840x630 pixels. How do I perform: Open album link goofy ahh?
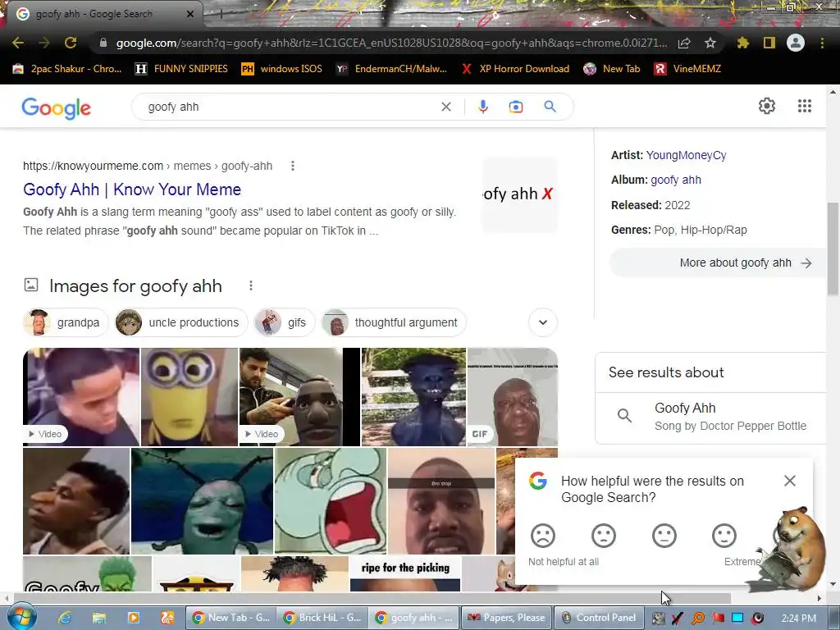tap(676, 180)
